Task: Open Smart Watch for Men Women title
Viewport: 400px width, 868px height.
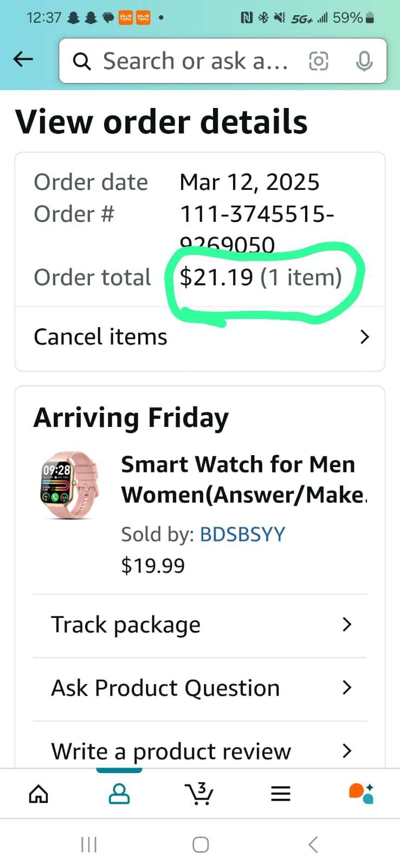Action: 244,480
